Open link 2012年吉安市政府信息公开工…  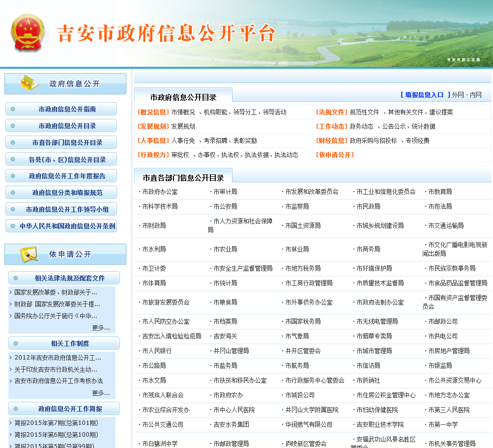tap(58, 358)
